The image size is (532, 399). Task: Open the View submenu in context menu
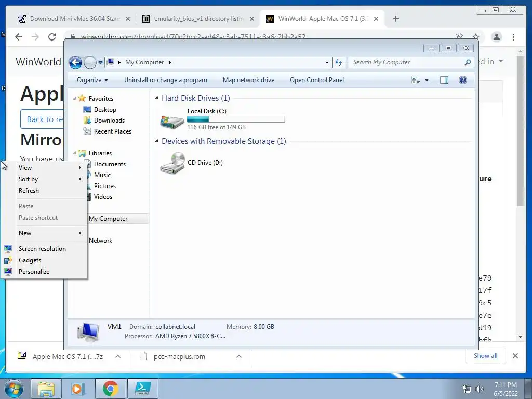pos(44,168)
